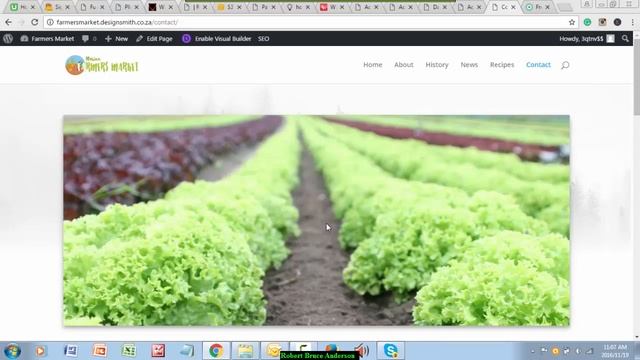
Task: Select the Contact nav item
Action: pos(538,65)
